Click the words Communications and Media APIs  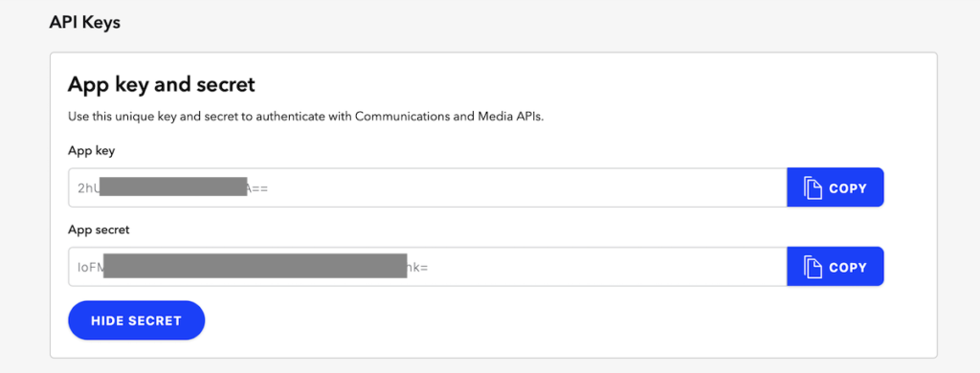pyautogui.click(x=450, y=117)
